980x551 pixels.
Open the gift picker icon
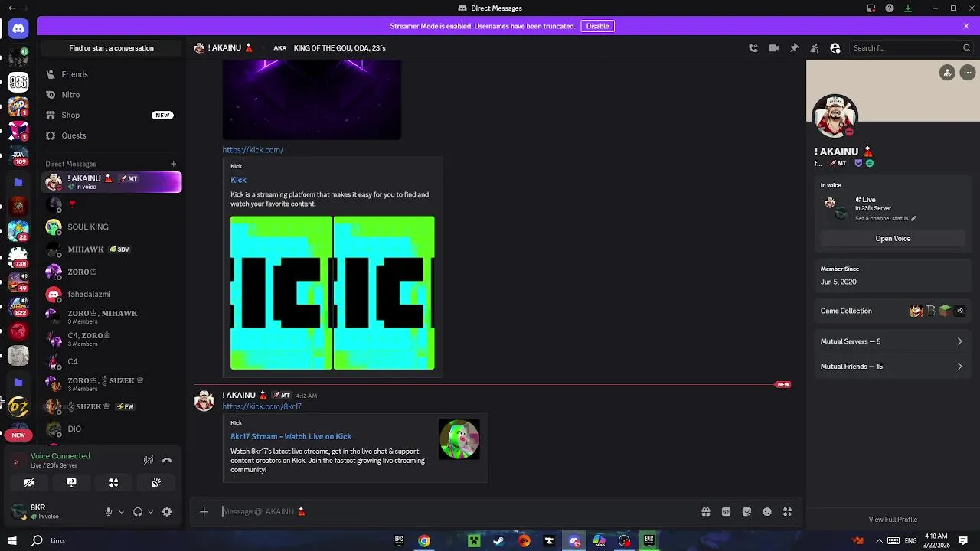pyautogui.click(x=706, y=512)
